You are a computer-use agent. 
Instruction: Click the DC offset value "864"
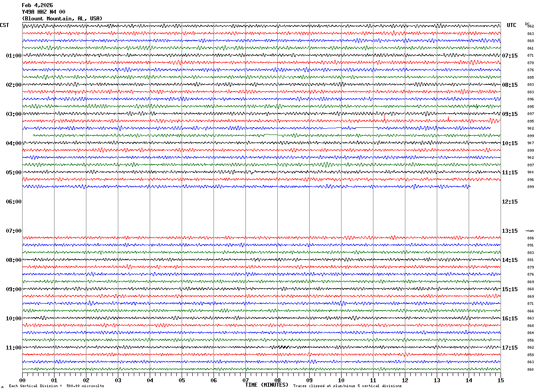[530, 333]
